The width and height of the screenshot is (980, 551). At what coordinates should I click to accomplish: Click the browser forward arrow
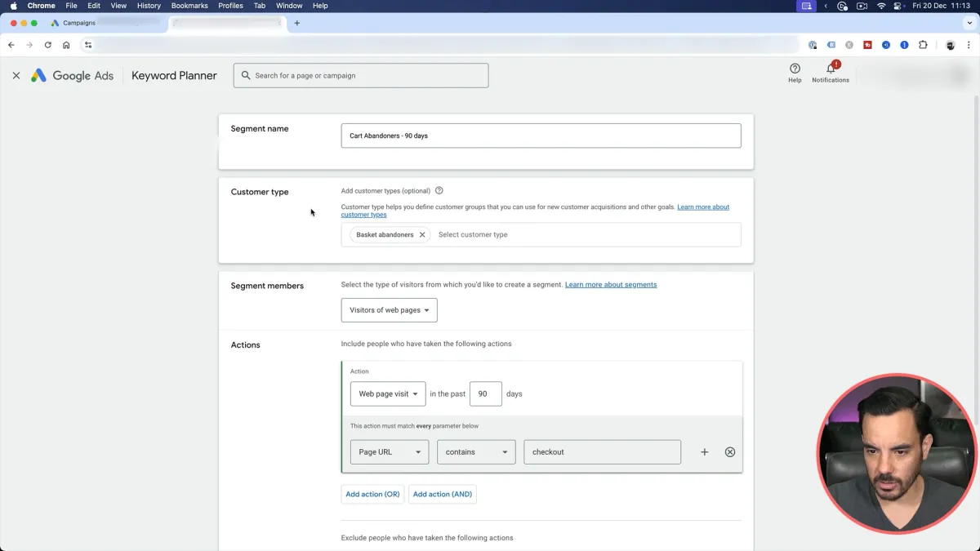click(29, 45)
